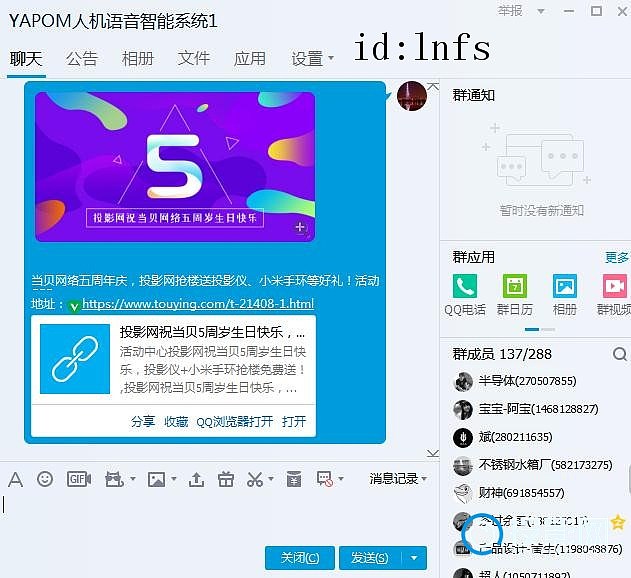Open the dropdown arrow next to 举报

click(x=541, y=11)
